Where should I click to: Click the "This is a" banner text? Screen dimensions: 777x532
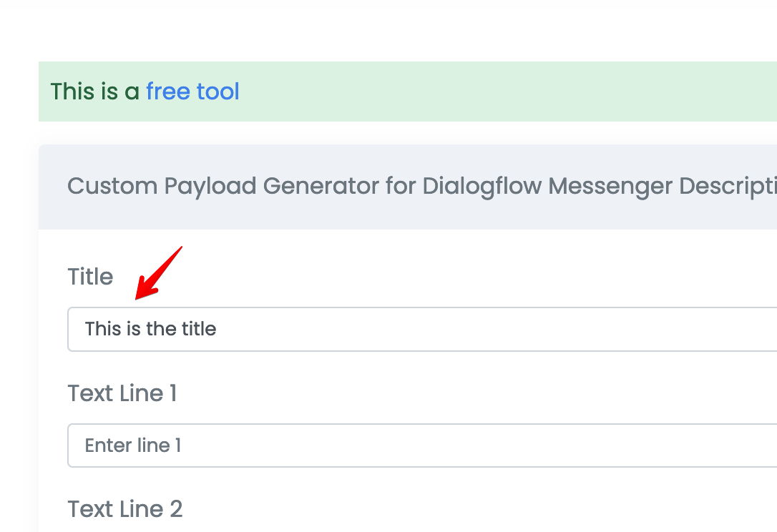94,92
